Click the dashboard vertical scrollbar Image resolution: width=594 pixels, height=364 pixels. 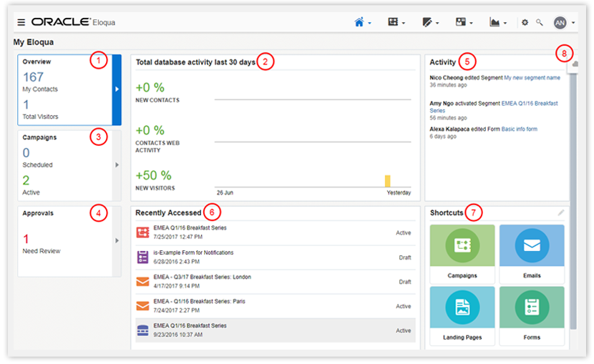[573, 200]
